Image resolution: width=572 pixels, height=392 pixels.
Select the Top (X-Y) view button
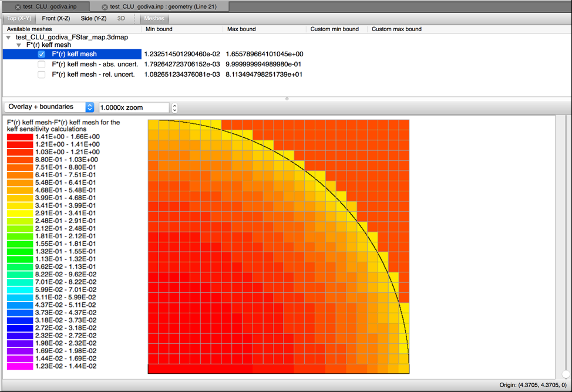(19, 18)
